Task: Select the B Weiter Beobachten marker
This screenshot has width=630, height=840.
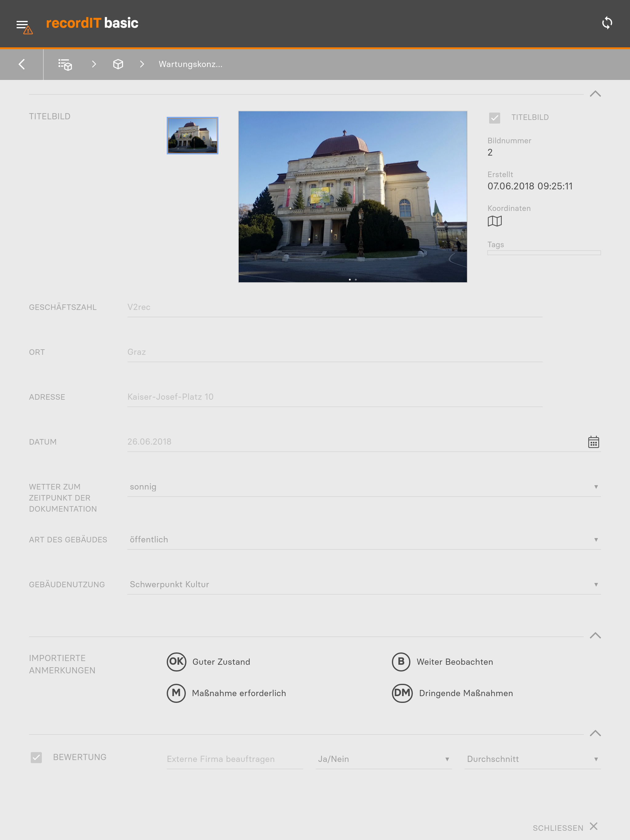Action: coord(401,662)
